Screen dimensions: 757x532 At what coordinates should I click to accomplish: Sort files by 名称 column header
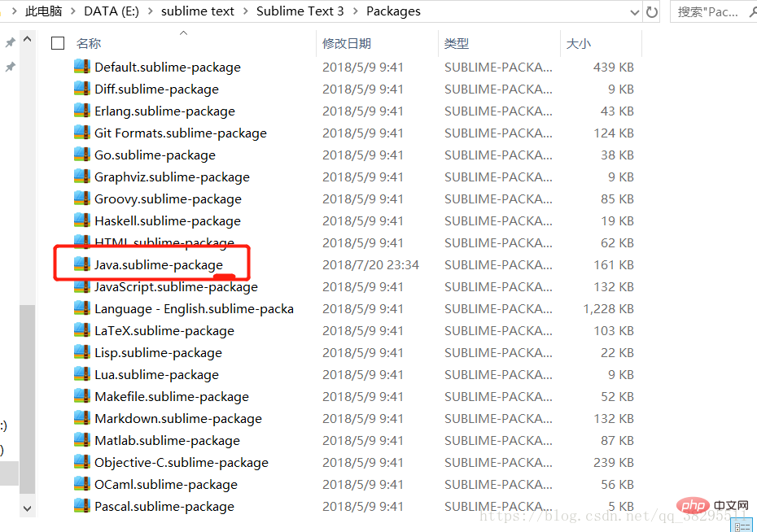point(89,43)
